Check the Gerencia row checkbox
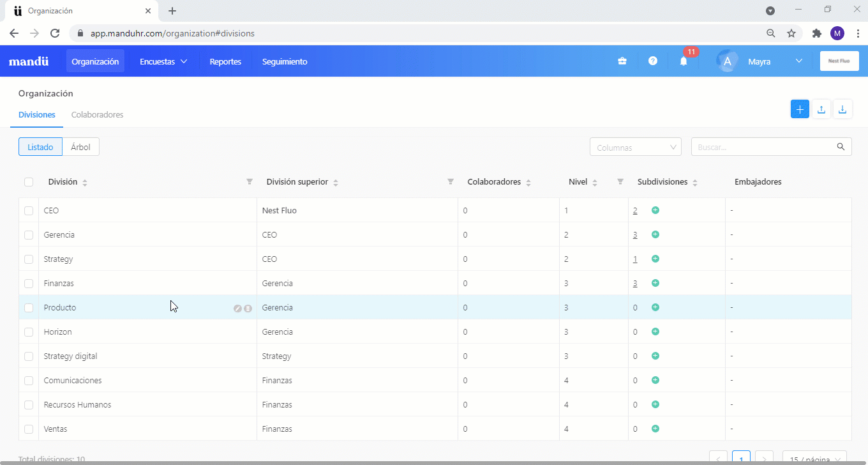The width and height of the screenshot is (868, 465). pos(29,235)
